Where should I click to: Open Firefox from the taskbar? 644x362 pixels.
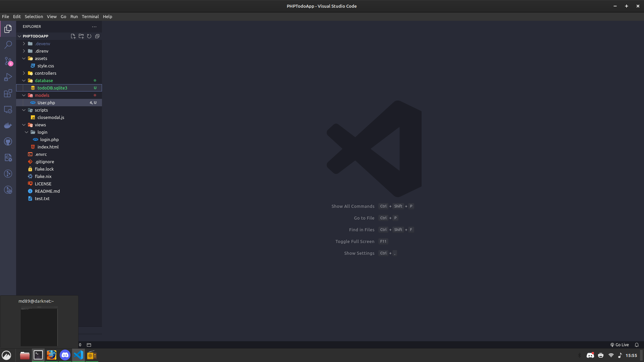coord(52,355)
